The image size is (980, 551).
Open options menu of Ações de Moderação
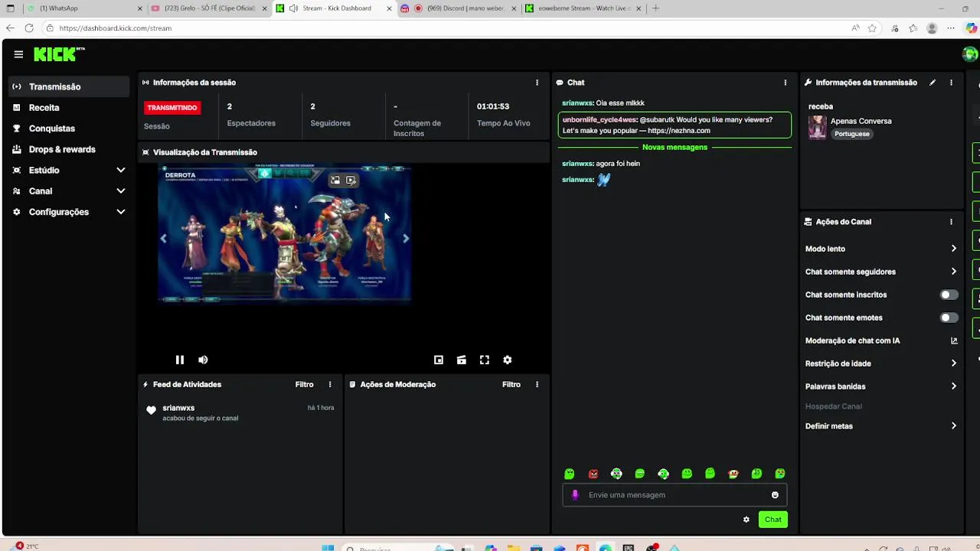click(x=537, y=385)
